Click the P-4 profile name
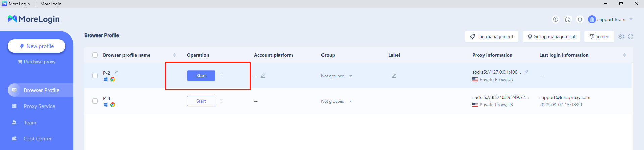The image size is (644, 150). coord(107,98)
